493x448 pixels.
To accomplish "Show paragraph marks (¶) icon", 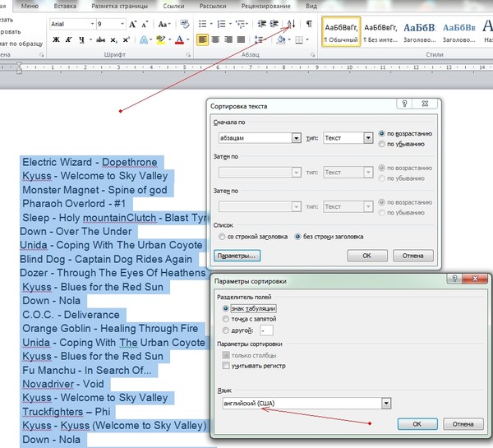I will (x=309, y=24).
